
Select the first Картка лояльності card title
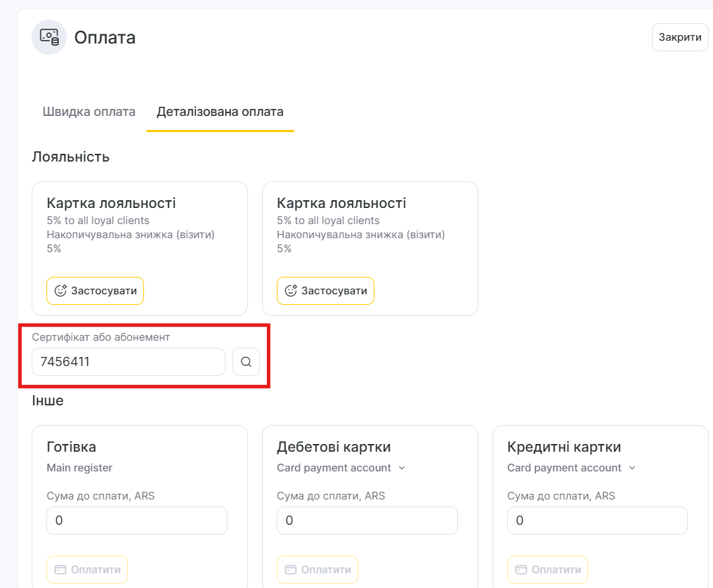[111, 203]
